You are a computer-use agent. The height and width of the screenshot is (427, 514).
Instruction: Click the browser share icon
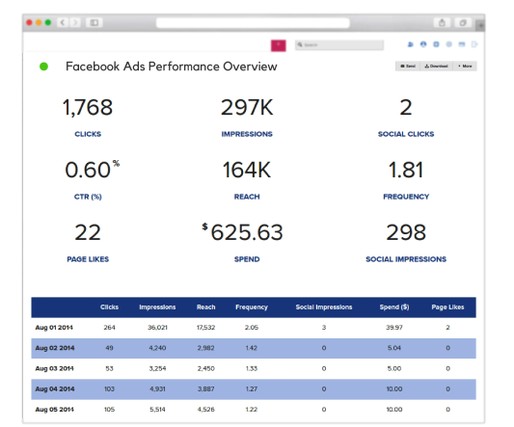(442, 22)
